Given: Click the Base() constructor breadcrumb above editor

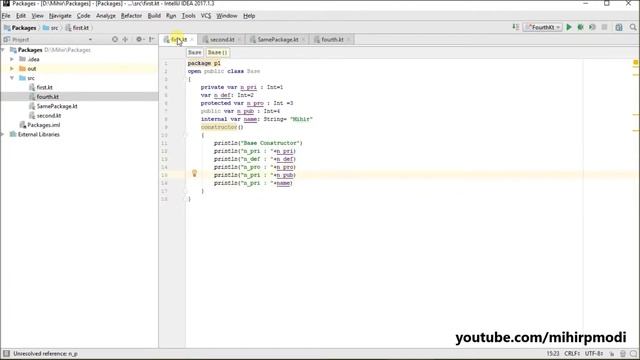Looking at the screenshot, I should coord(217,53).
